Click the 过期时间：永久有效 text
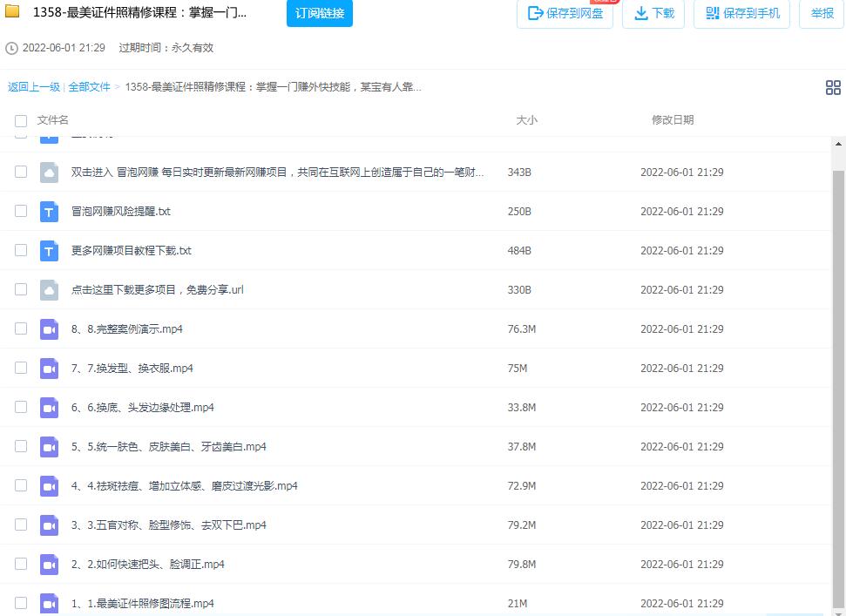Image resolution: width=846 pixels, height=616 pixels. (x=166, y=48)
